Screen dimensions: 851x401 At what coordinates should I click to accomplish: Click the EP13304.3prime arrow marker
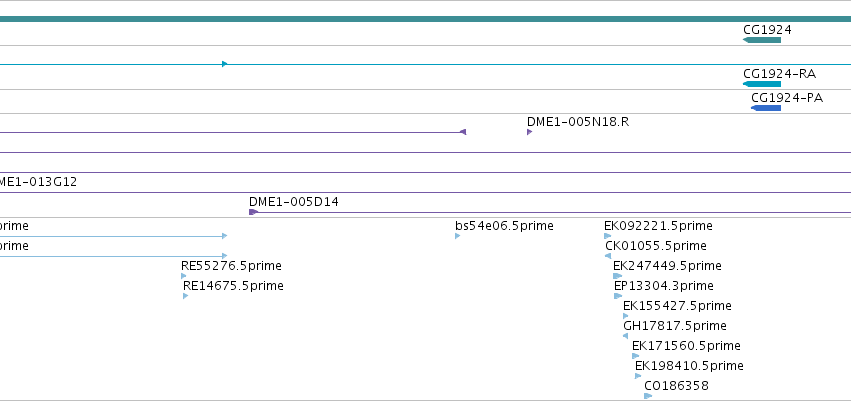(618, 296)
